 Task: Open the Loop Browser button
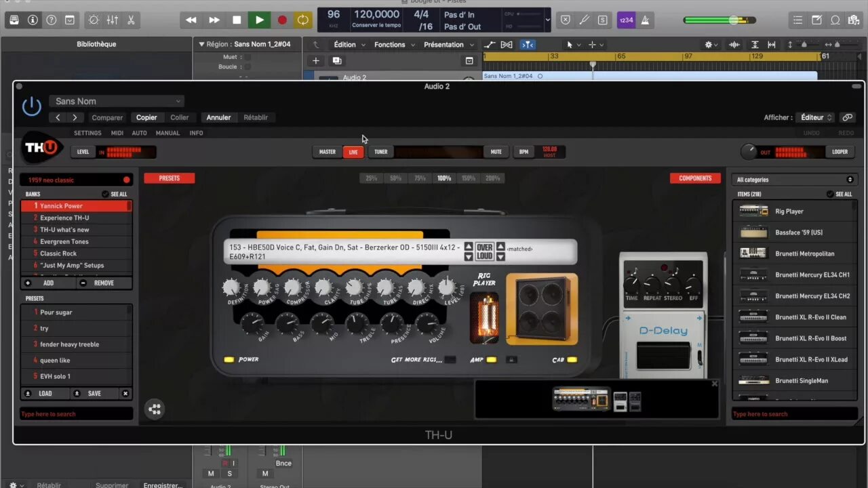coord(836,20)
